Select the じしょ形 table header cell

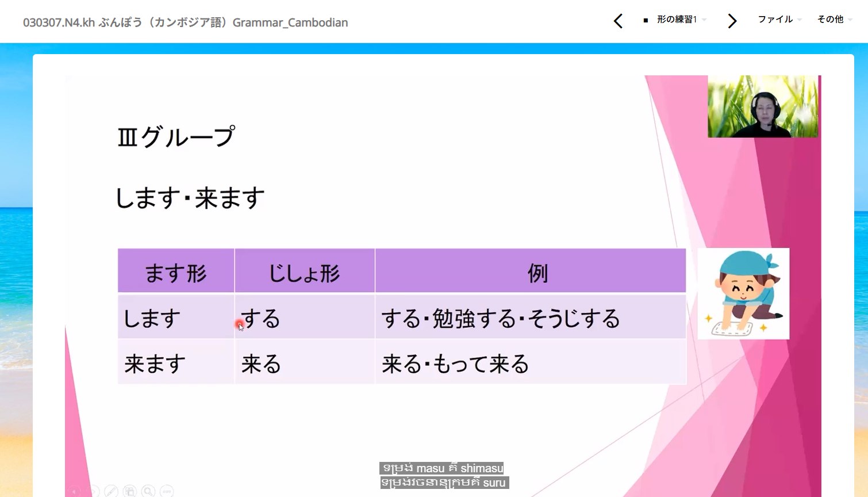305,272
